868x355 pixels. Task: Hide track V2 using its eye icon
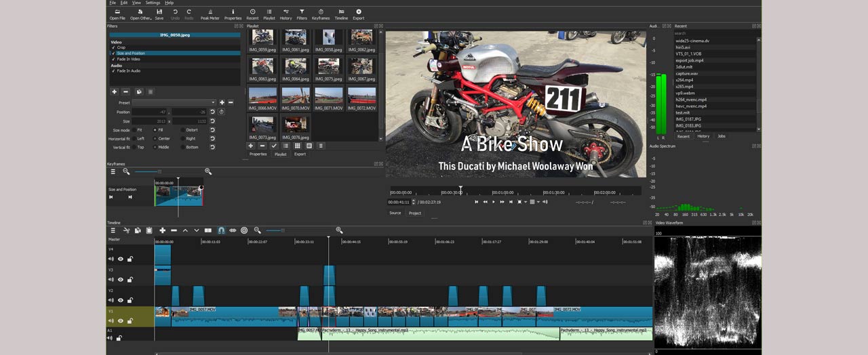121,300
